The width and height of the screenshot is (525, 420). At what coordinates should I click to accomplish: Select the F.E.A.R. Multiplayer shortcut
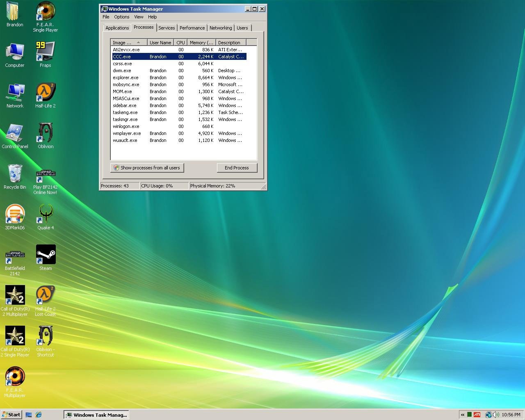15,382
